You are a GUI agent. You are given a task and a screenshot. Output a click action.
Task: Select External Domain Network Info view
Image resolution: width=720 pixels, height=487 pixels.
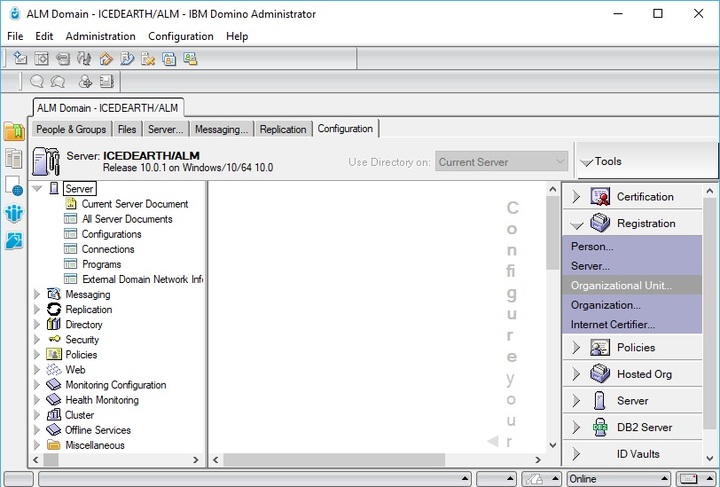coord(142,279)
